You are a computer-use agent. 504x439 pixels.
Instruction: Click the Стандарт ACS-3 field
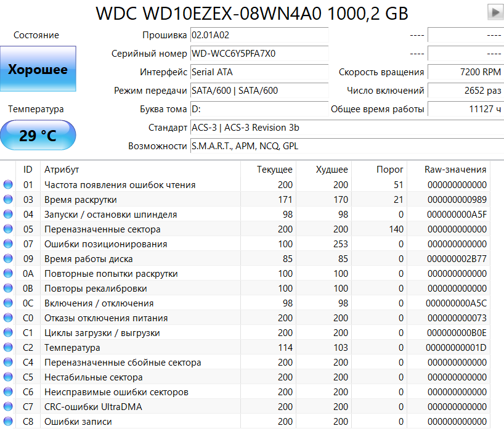[x=347, y=128]
